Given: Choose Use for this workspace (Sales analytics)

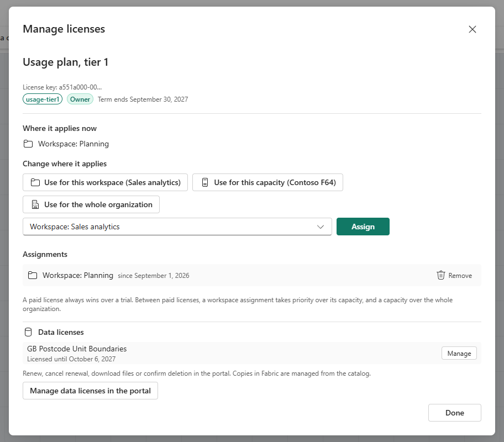Looking at the screenshot, I should click(x=105, y=182).
